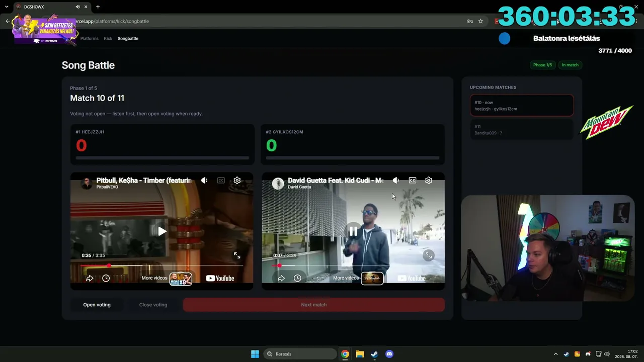Select upcoming match #10 heejzzjh vs gyilkos12cm

[522, 106]
